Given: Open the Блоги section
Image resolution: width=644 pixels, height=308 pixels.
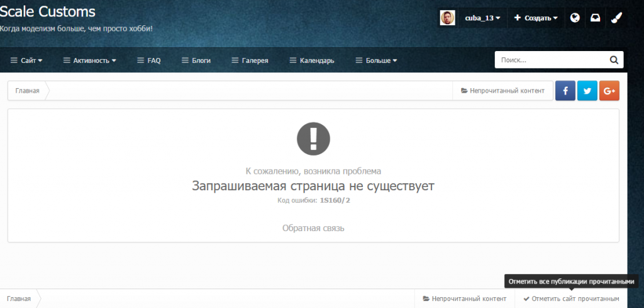Looking at the screenshot, I should click(x=196, y=60).
